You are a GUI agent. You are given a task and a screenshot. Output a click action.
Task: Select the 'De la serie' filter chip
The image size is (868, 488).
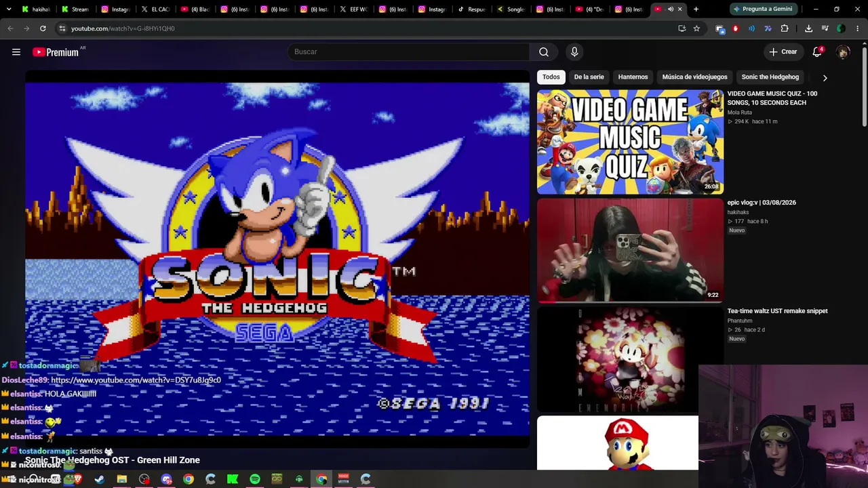tap(589, 77)
